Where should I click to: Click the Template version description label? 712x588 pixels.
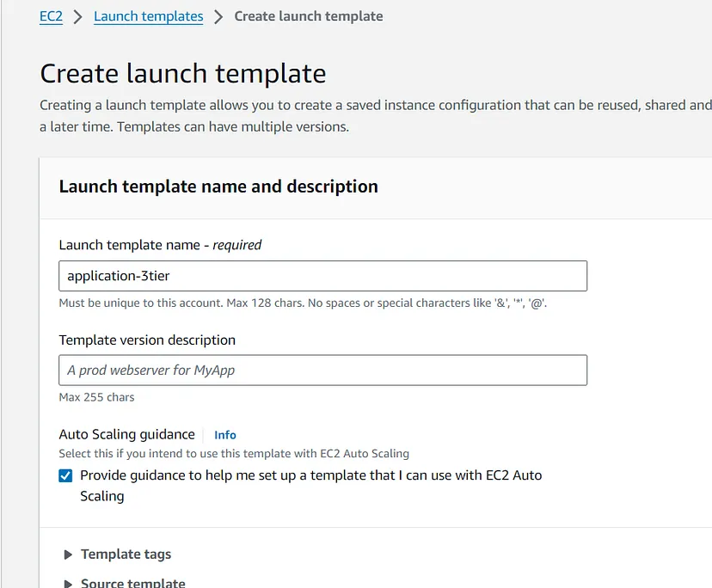(147, 340)
